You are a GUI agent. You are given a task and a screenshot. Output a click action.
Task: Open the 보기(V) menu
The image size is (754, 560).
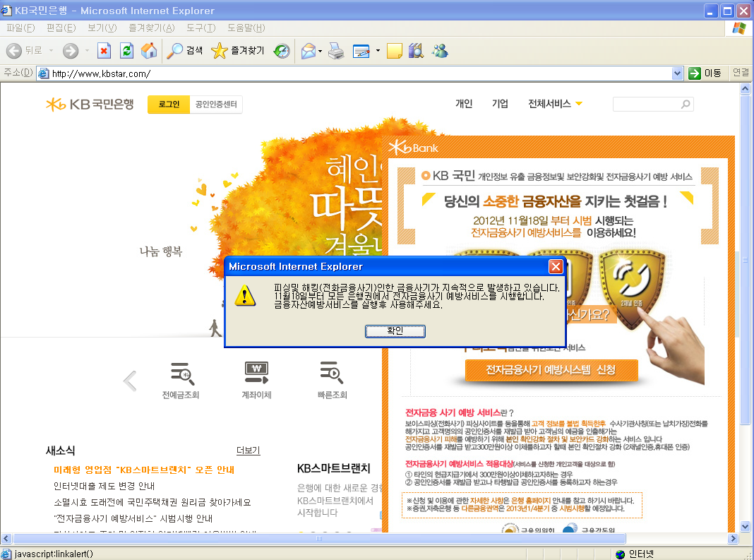102,28
